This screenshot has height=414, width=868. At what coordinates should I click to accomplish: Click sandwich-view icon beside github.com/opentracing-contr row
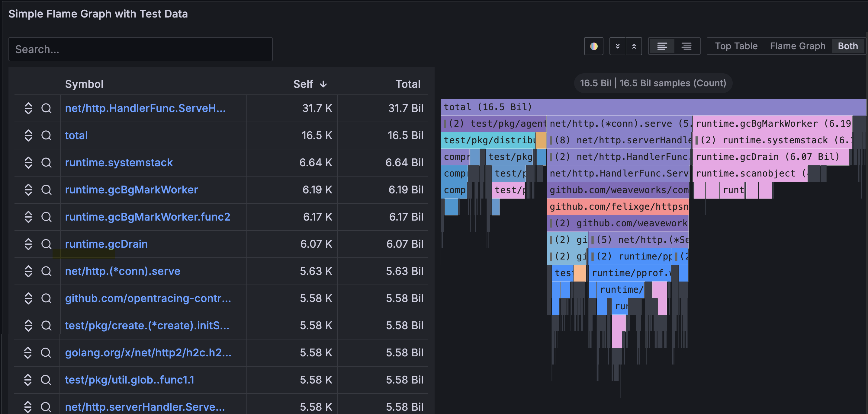(28, 298)
